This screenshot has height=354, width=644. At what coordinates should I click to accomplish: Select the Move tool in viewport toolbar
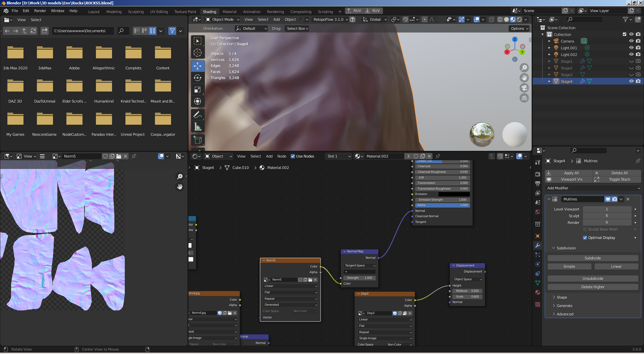[198, 66]
